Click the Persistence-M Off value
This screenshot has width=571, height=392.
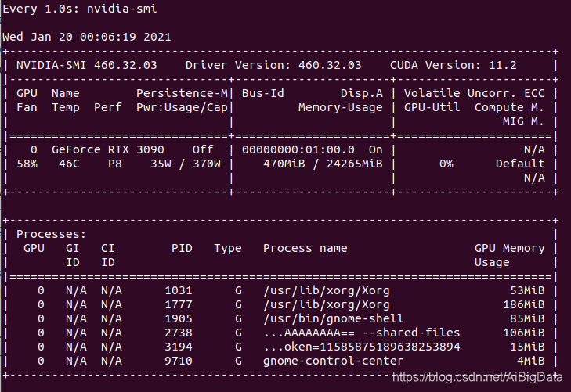[203, 149]
